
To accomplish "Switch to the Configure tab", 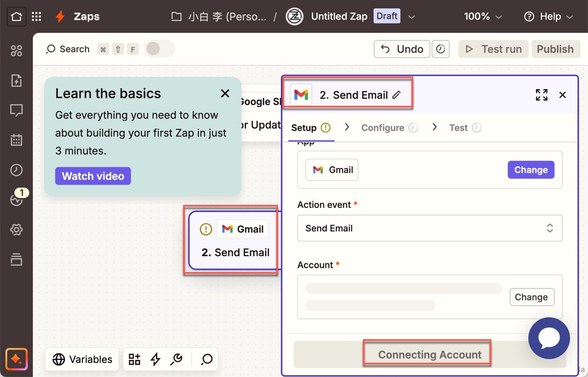I will [389, 128].
